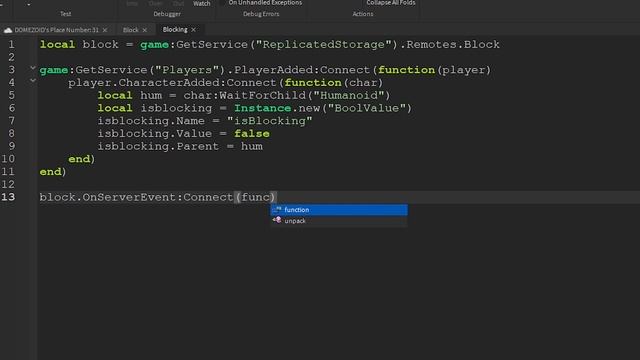Image resolution: width=640 pixels, height=360 pixels.
Task: Click line number 13 in gutter
Action: pyautogui.click(x=8, y=197)
